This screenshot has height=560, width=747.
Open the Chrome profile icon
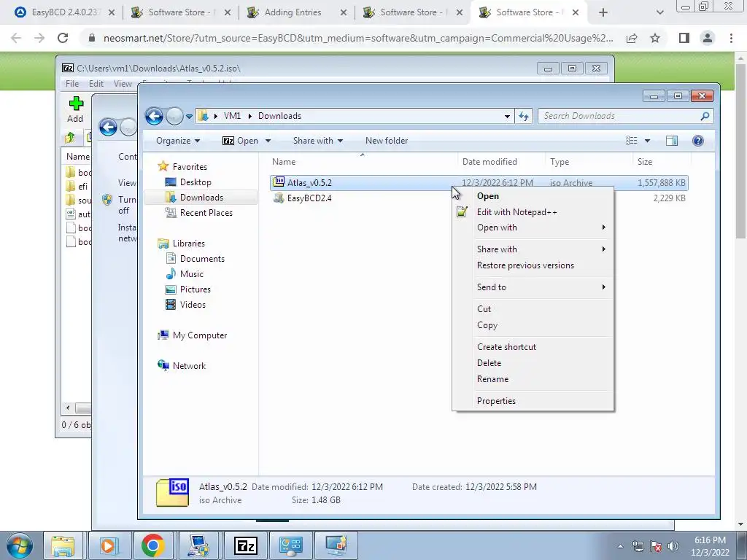click(708, 38)
